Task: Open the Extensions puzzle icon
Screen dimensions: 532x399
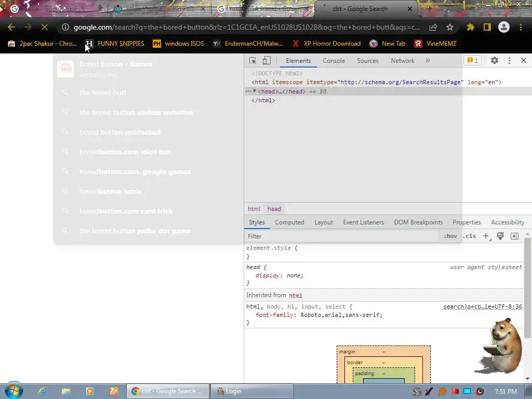Action: click(471, 27)
